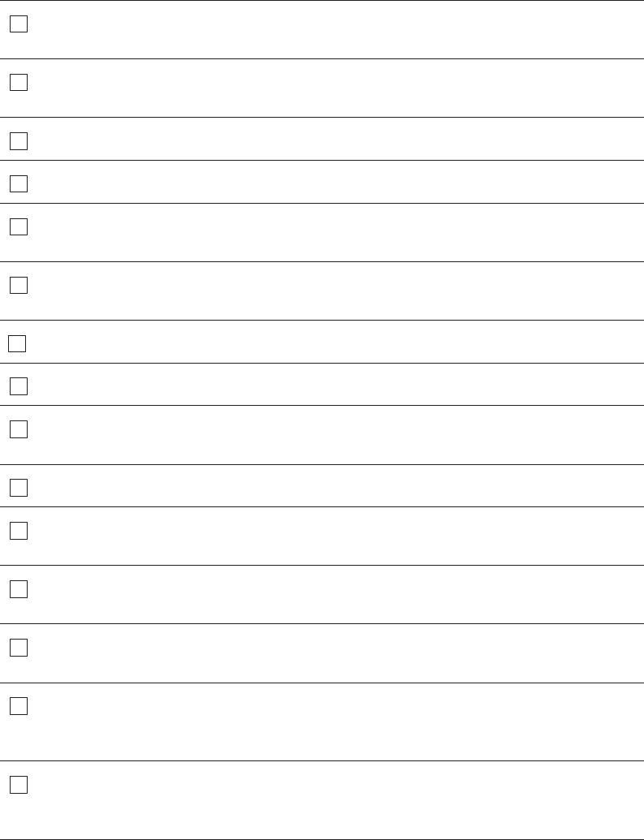The image size is (644, 840).
Task: Tick the checkbox in the first row
Action: point(19,24)
